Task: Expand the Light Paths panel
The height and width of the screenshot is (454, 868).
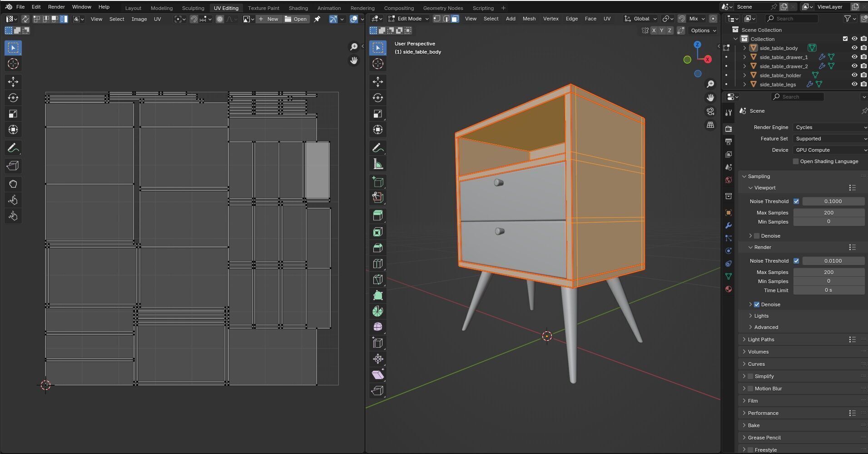Action: click(761, 339)
